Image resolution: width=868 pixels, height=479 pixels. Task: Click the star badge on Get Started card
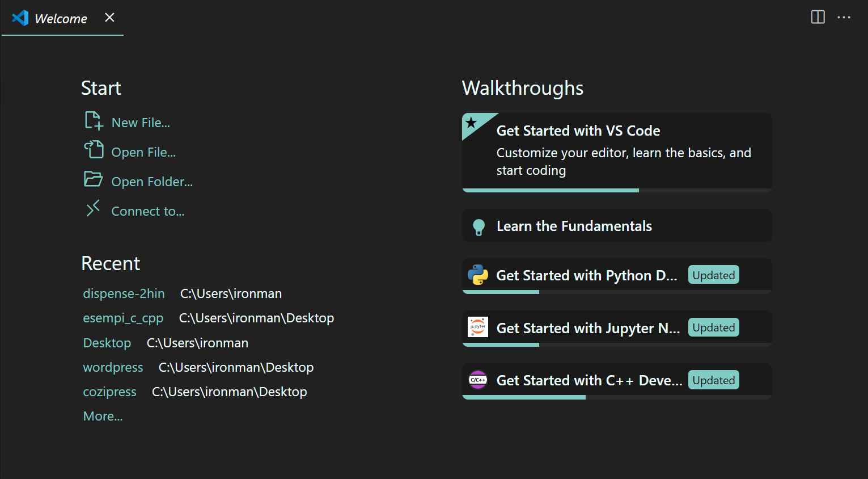(471, 122)
